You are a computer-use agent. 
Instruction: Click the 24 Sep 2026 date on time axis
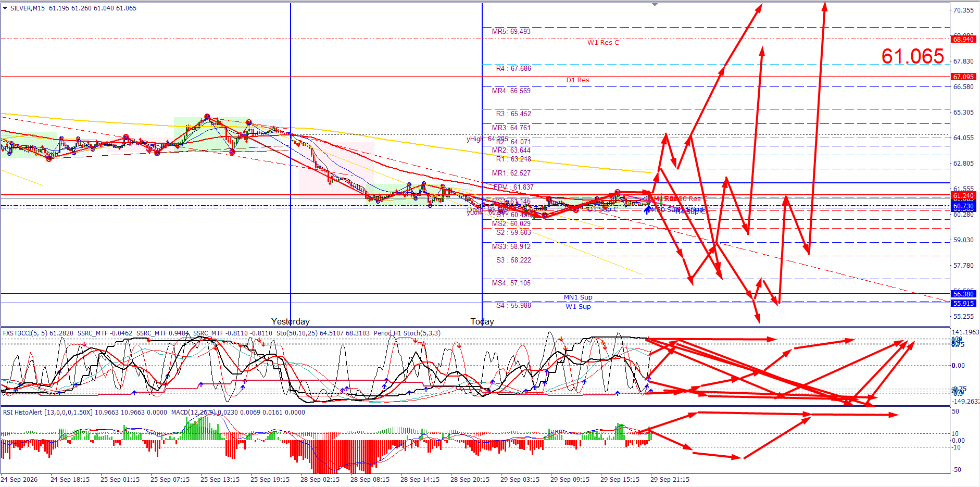tap(19, 480)
